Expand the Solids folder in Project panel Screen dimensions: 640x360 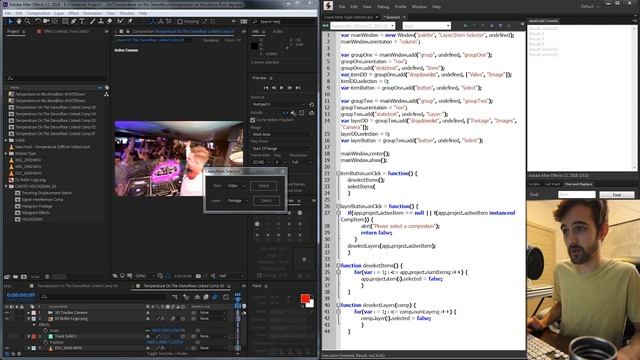[7, 140]
